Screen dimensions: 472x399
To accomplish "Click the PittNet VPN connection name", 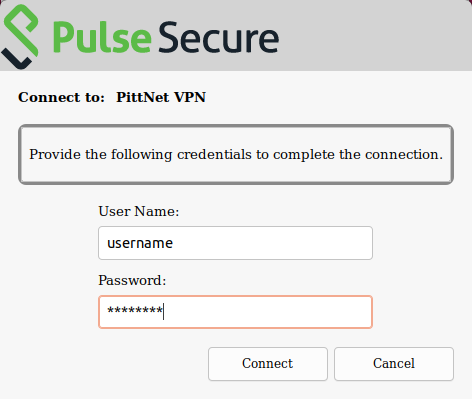I will click(161, 97).
